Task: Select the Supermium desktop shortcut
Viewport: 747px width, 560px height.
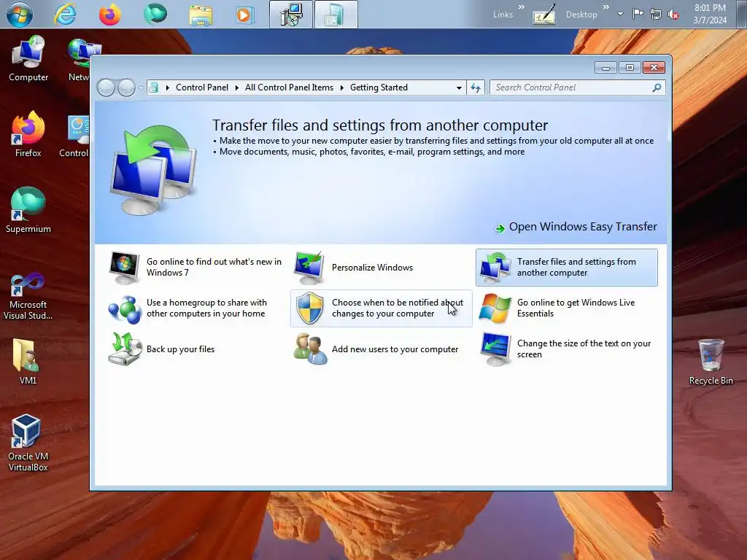Action: pos(28,210)
